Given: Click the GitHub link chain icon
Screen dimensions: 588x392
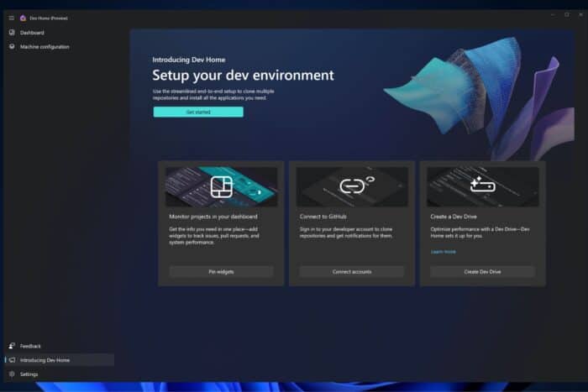Looking at the screenshot, I should (357, 185).
